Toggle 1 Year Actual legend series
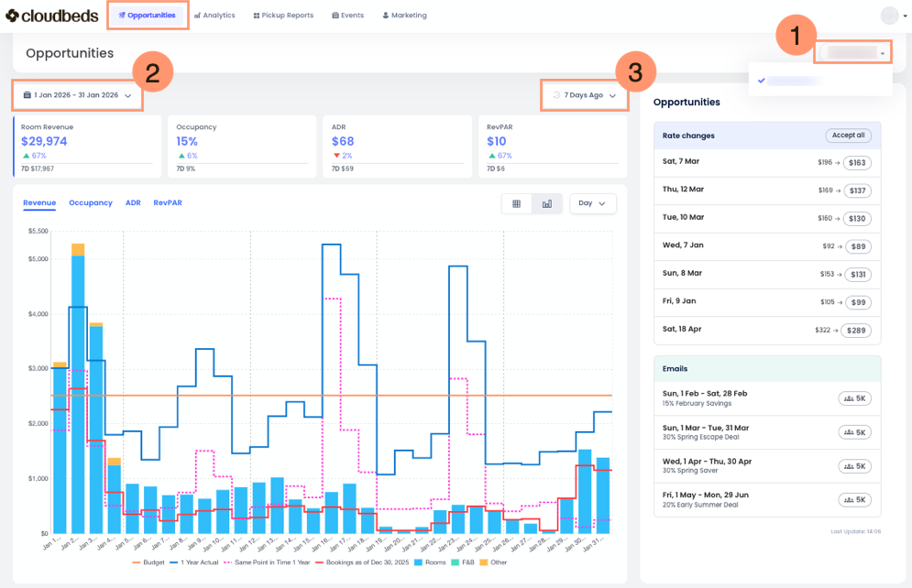 (198, 562)
